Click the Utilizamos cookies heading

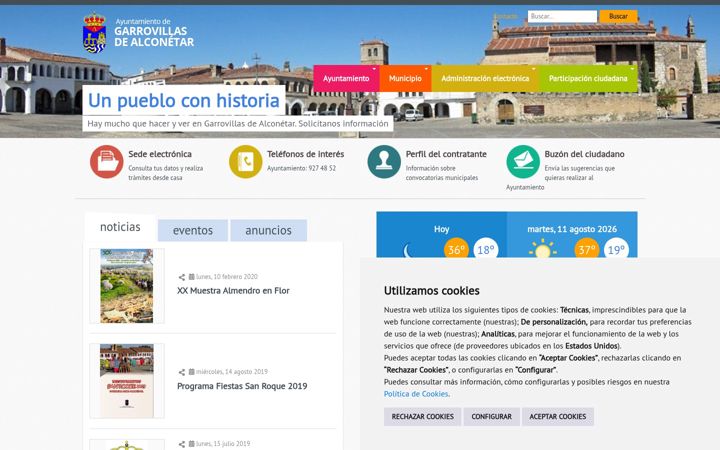432,291
